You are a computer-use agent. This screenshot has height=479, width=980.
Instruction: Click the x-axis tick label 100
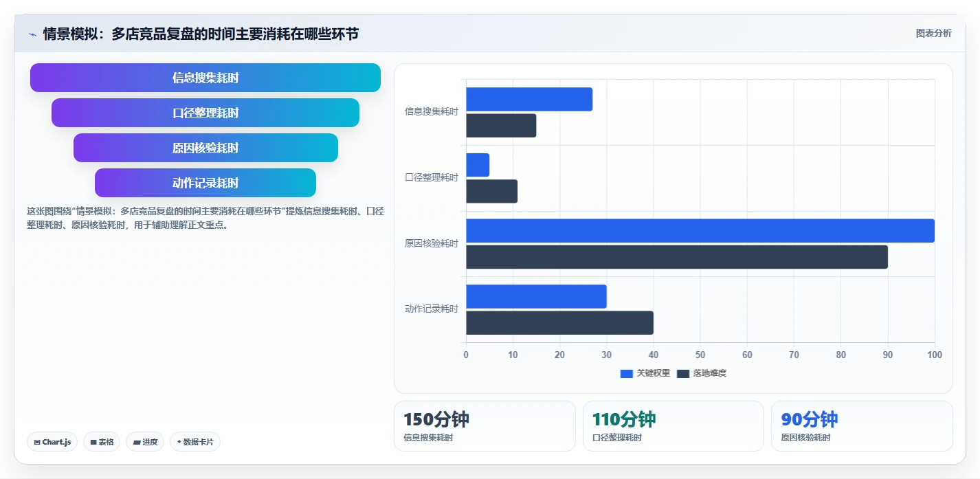935,355
